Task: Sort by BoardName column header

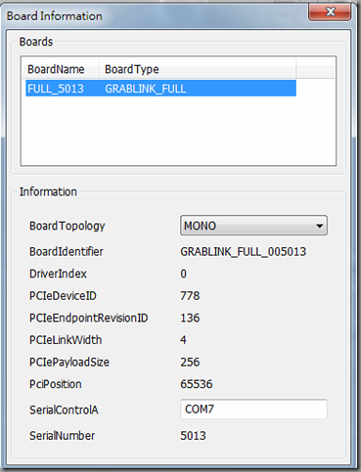Action: coord(60,69)
